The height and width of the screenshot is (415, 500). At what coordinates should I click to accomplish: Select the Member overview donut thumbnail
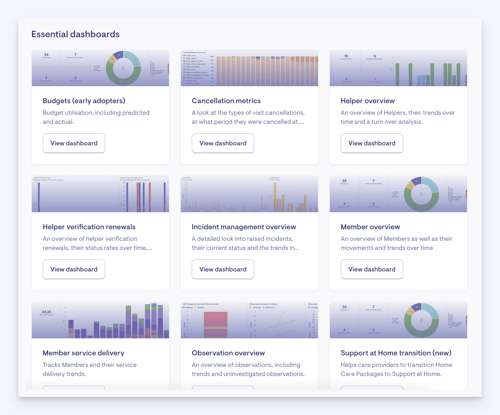[398, 194]
